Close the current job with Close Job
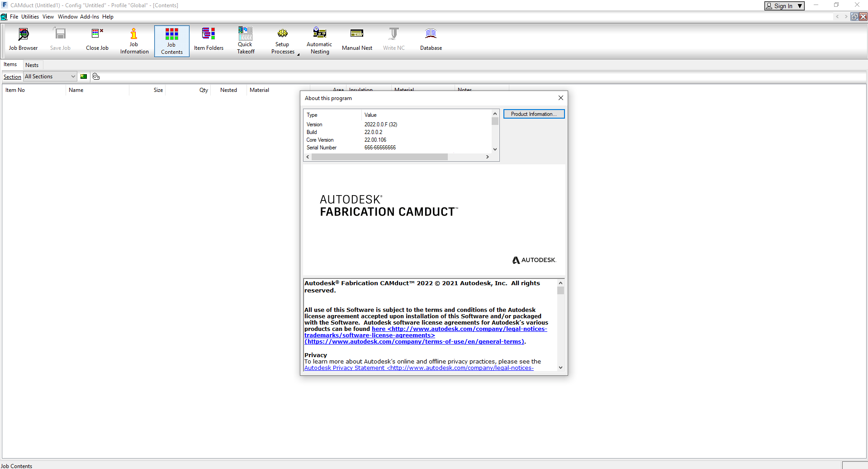Screen dimensions: 868x469 click(x=97, y=39)
